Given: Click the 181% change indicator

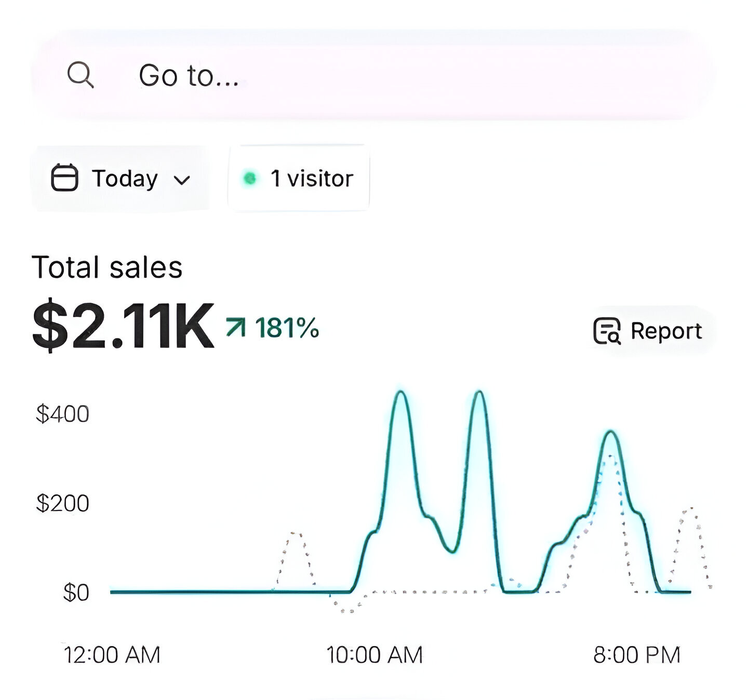Looking at the screenshot, I should [287, 328].
